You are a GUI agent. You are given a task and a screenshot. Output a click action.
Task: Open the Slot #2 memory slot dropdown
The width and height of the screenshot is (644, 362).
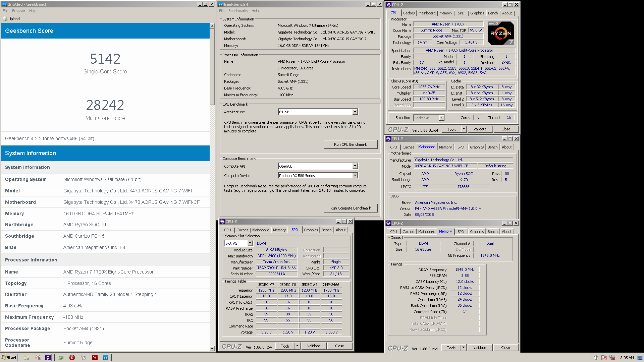coord(250,243)
